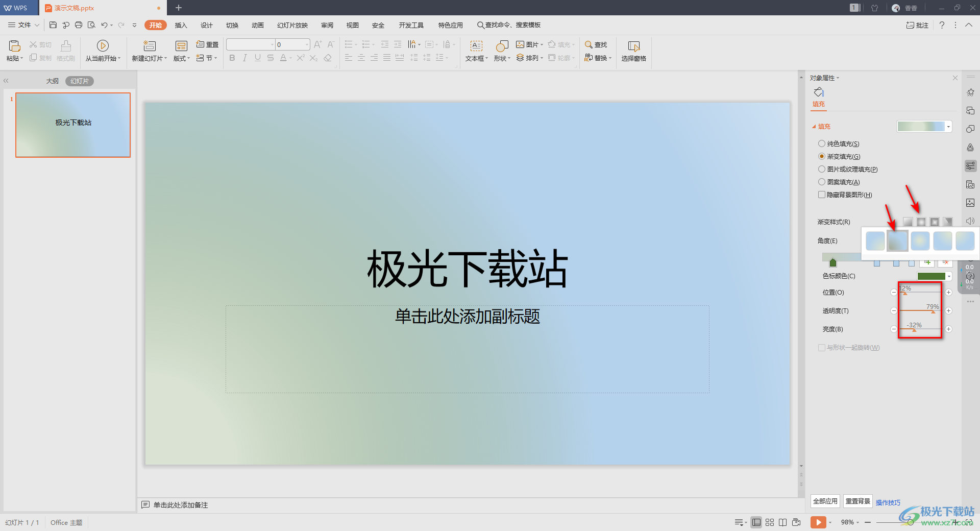Switch to the Outline (大纲) pane
This screenshot has height=531, width=980.
(x=52, y=81)
